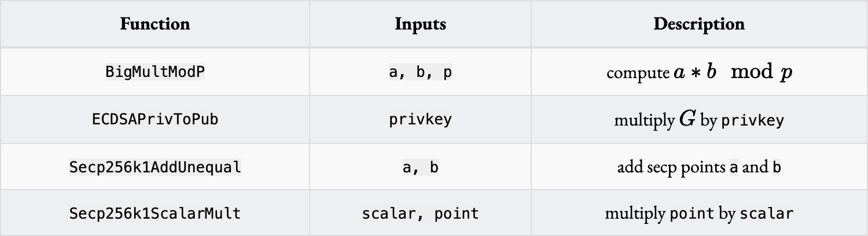Select the ECDSAPrivToPub function name
The width and height of the screenshot is (868, 236).
155,119
